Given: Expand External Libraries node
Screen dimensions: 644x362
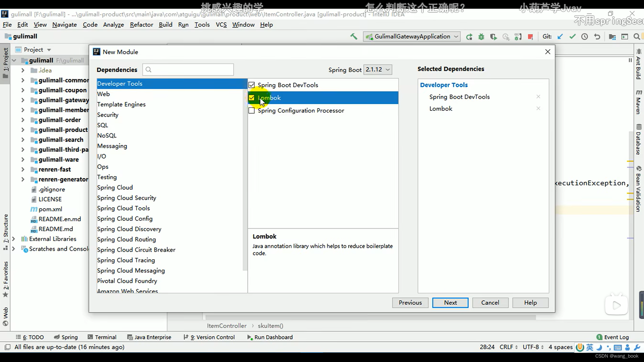Looking at the screenshot, I should [x=13, y=239].
